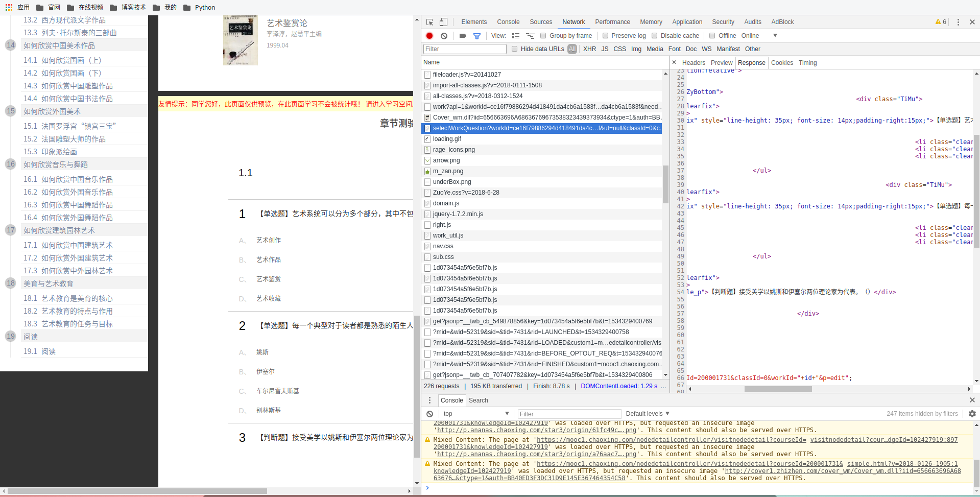The image size is (980, 497).
Task: Enable the Preserve log checkbox
Action: point(605,36)
